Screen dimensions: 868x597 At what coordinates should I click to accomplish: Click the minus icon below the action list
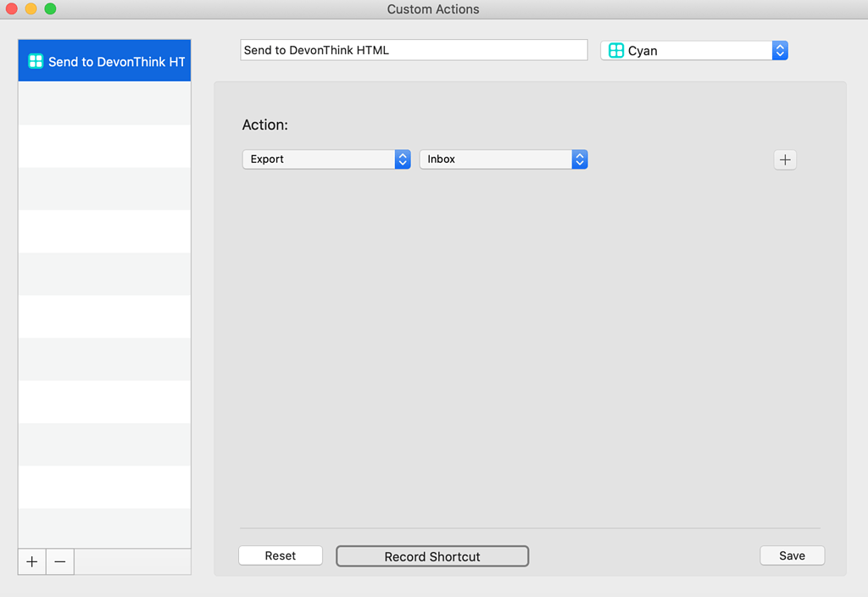pyautogui.click(x=59, y=561)
